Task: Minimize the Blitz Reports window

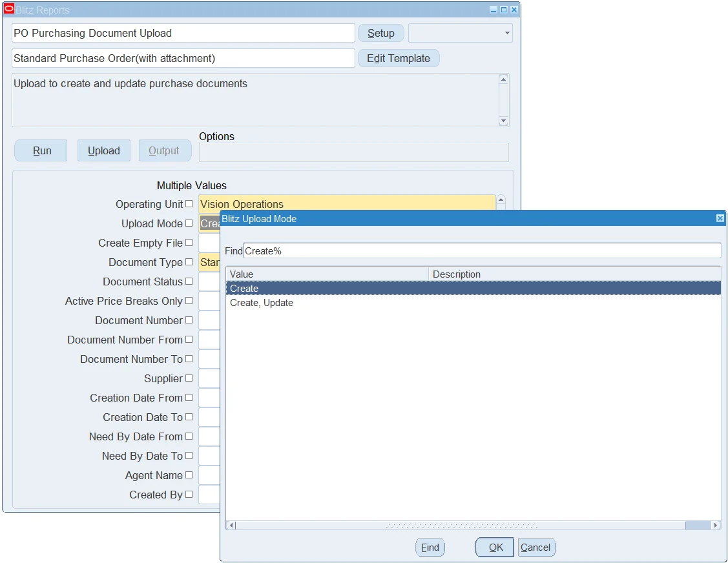Action: point(494,10)
